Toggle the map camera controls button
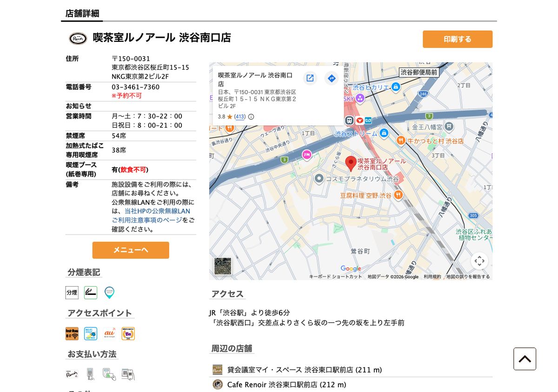558x392 pixels. click(x=479, y=261)
